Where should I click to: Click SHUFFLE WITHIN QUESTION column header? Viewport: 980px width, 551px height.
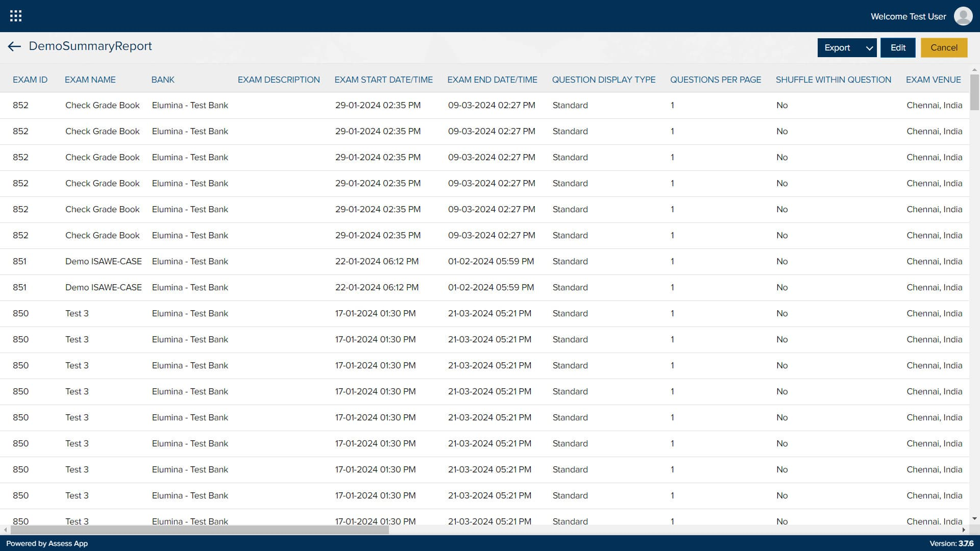(834, 80)
